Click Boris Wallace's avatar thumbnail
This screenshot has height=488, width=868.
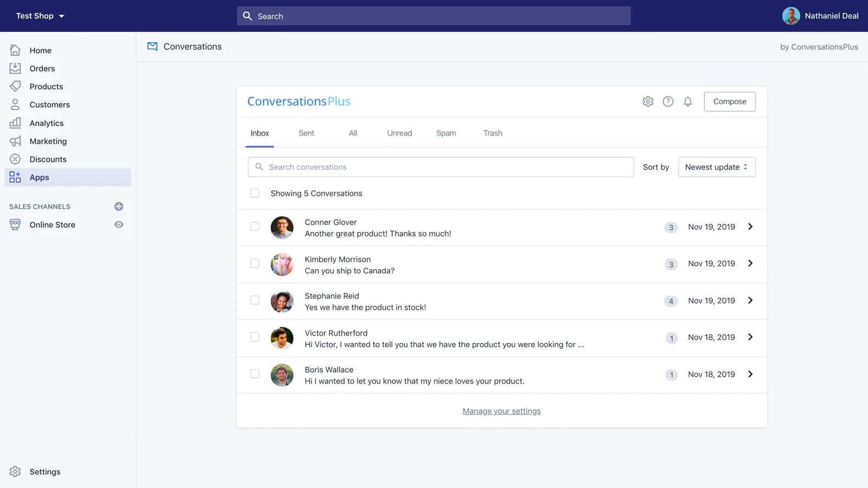[x=282, y=375]
